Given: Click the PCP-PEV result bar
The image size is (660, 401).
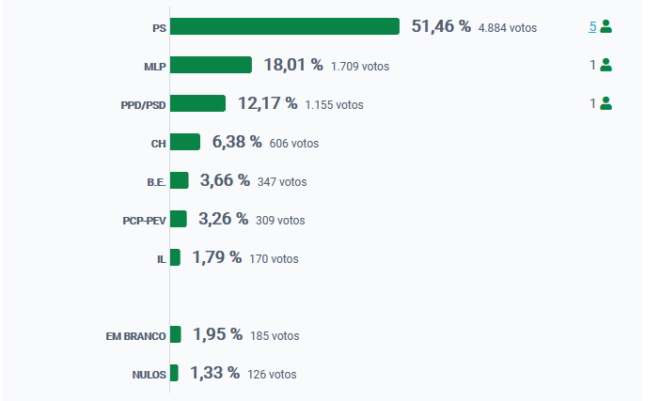Looking at the screenshot, I should pyautogui.click(x=178, y=219).
